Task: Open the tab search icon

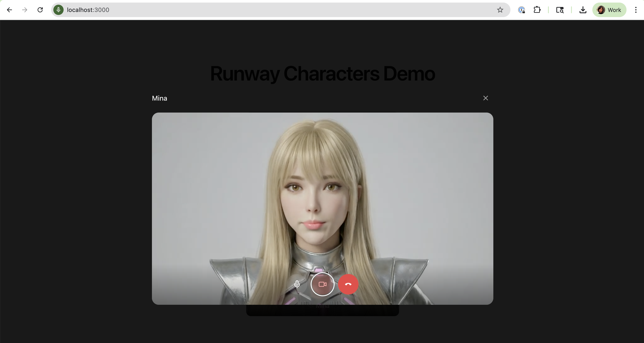Action: pyautogui.click(x=560, y=10)
